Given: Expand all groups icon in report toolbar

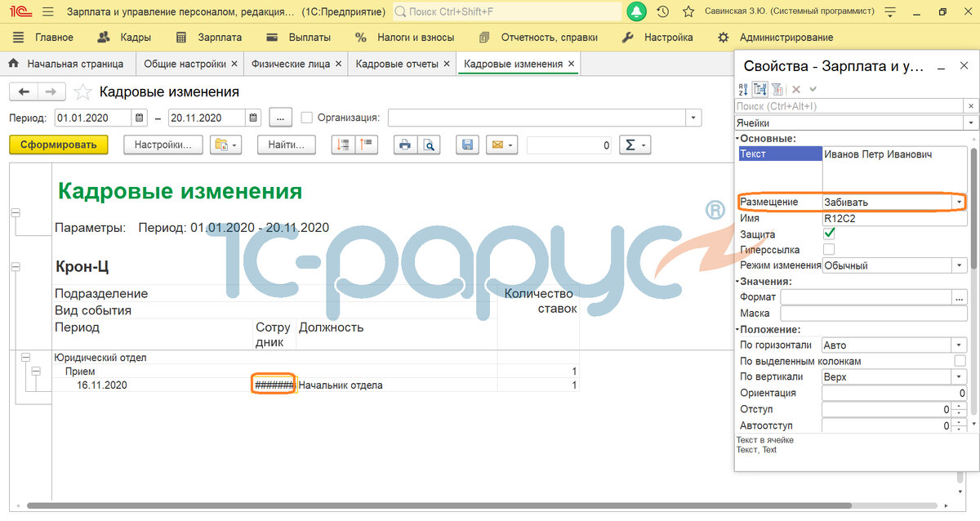Looking at the screenshot, I should point(343,145).
